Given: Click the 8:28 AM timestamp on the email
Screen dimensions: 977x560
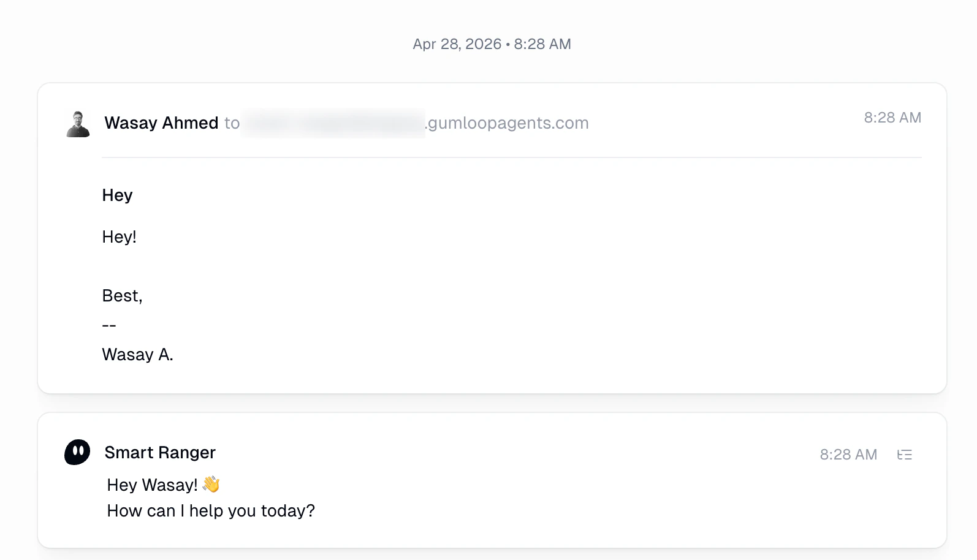Looking at the screenshot, I should [x=892, y=117].
